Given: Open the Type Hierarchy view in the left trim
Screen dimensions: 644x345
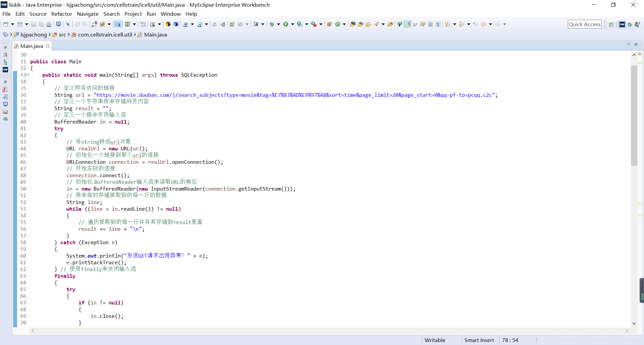Looking at the screenshot, I should pos(5,62).
